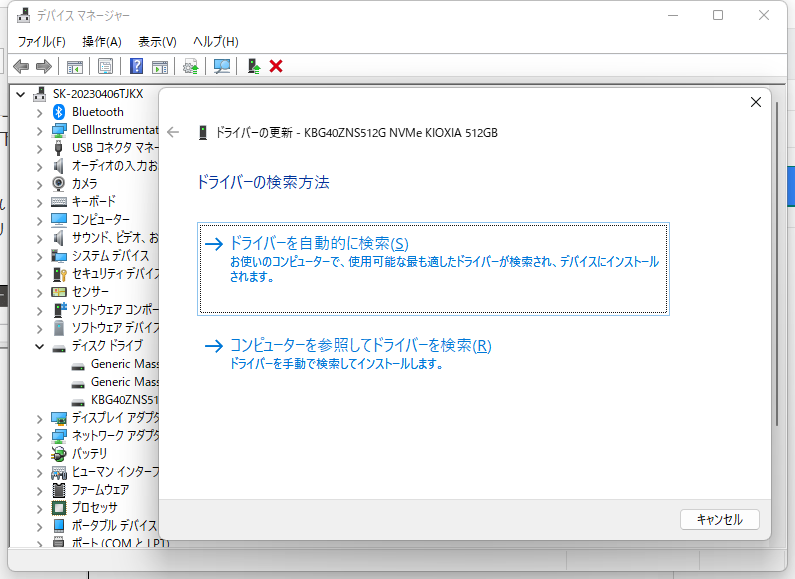Select the KBG40ZNS51 disk drive entry

pos(124,400)
